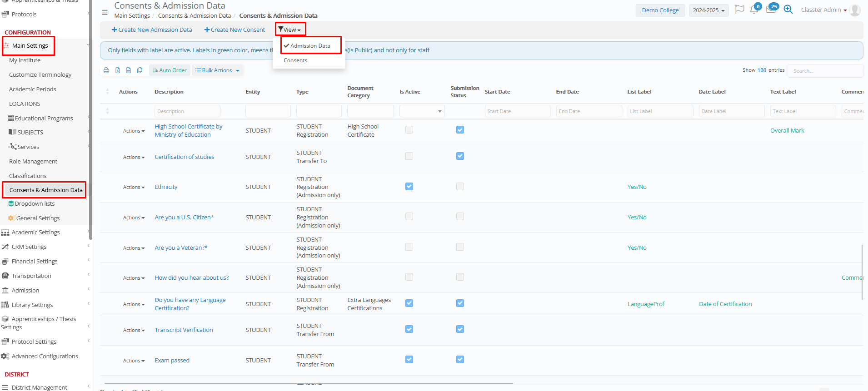This screenshot has height=391, width=868.
Task: Open the 2024-2025 academic year dropdown
Action: 708,10
